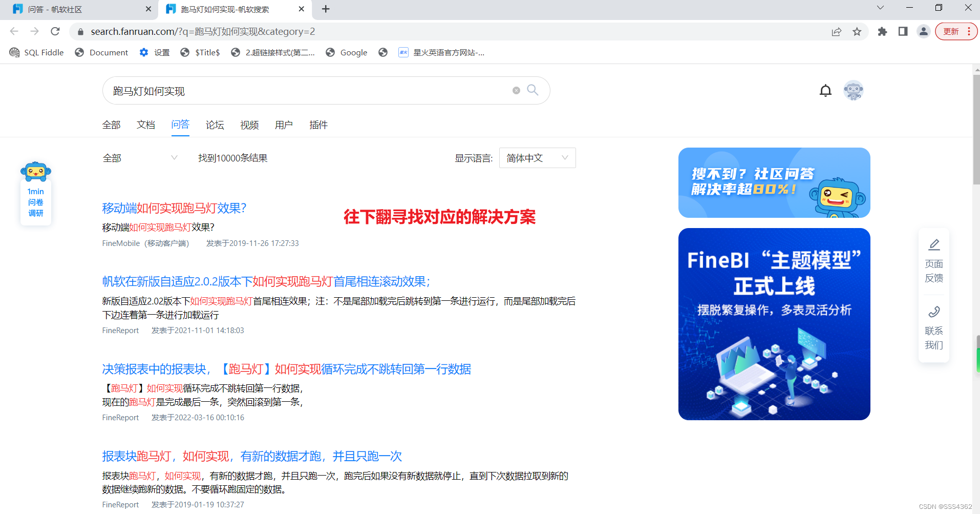Select the 问答 search tab
Viewport: 980px width, 514px height.
pyautogui.click(x=180, y=125)
